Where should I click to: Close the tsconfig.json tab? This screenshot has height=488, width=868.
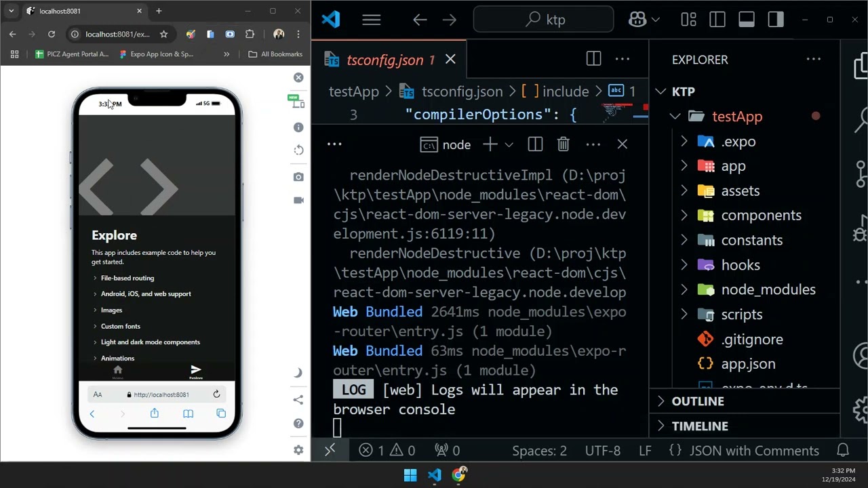tap(450, 60)
